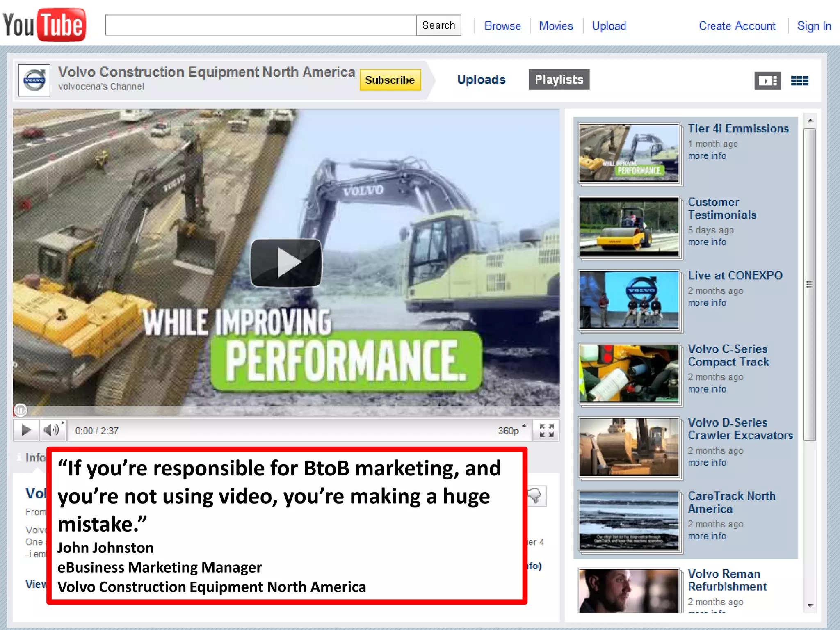Switch to the Uploads tab
Image resolution: width=840 pixels, height=630 pixels.
click(x=481, y=80)
